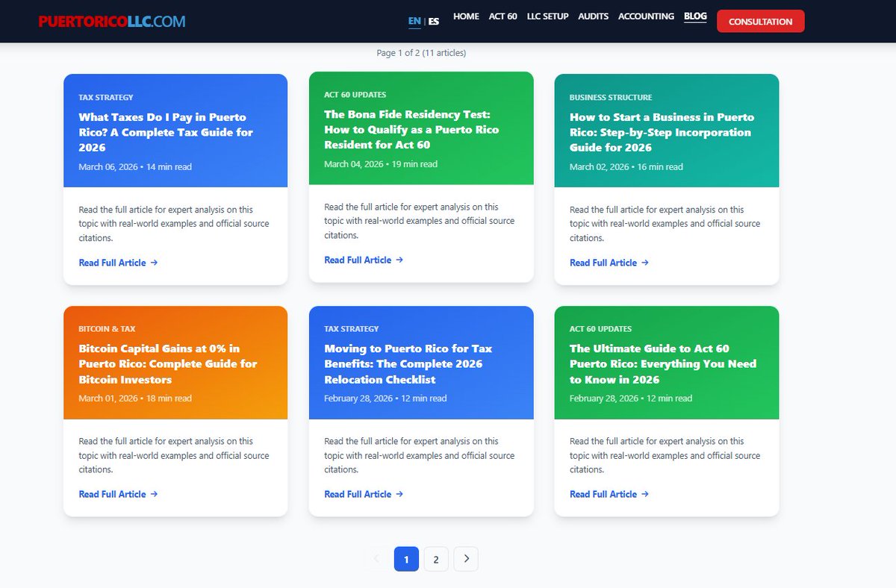The height and width of the screenshot is (588, 896).
Task: Open the BLOG menu item
Action: point(695,16)
